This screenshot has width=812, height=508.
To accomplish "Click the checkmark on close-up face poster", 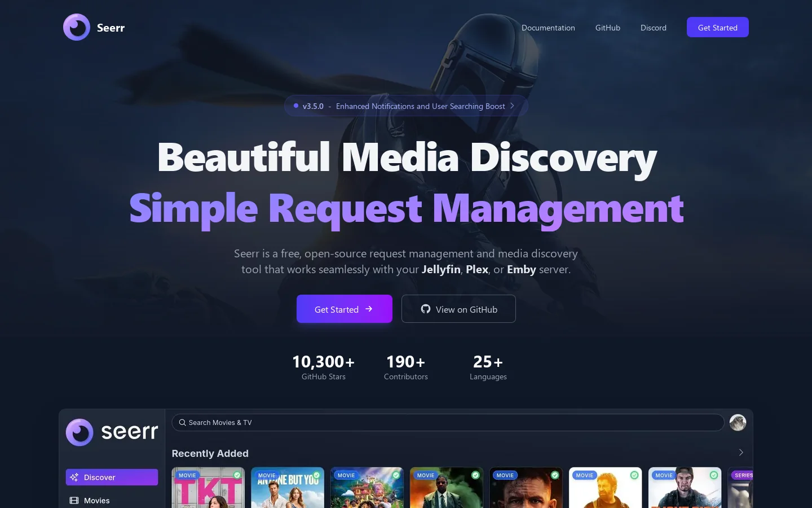I will (x=555, y=475).
